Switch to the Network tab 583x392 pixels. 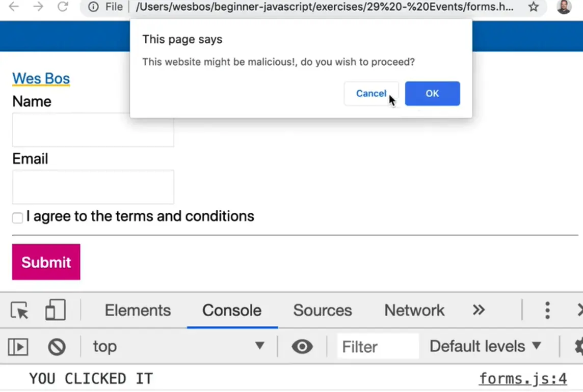click(414, 310)
